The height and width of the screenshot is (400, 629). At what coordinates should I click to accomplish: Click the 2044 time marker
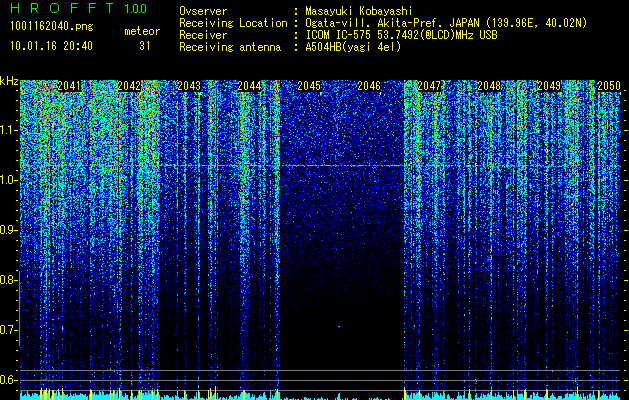[x=249, y=86]
